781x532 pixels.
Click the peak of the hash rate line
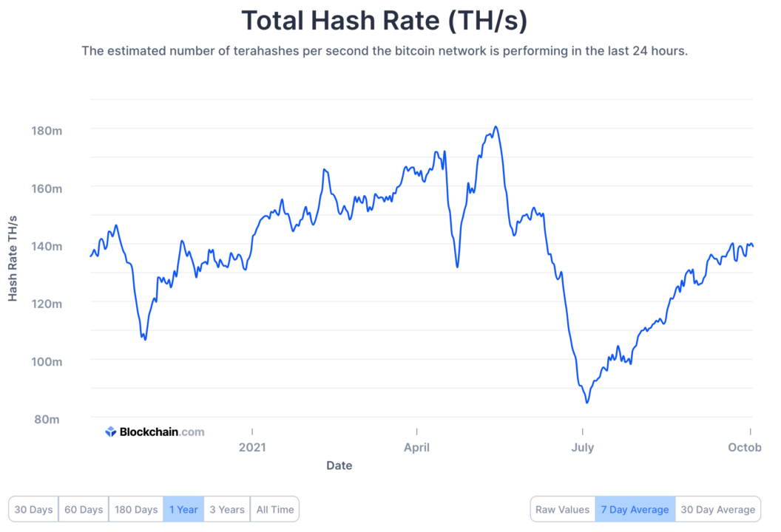pyautogui.click(x=496, y=127)
